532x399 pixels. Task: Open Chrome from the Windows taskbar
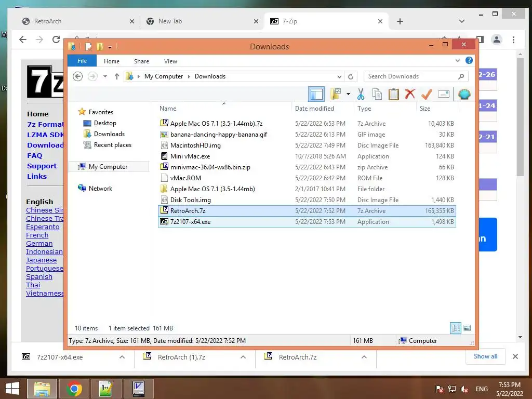[x=74, y=388]
